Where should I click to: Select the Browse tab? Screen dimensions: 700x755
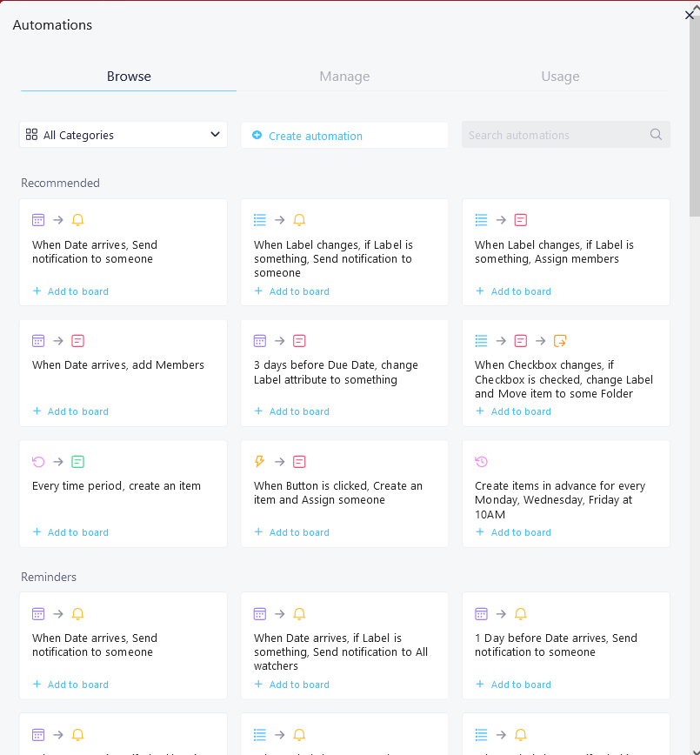pyautogui.click(x=129, y=77)
